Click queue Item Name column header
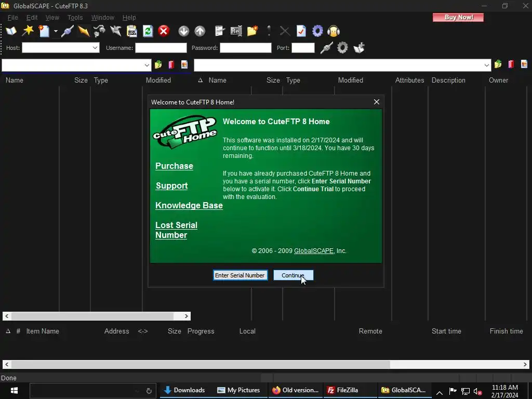The image size is (532, 399). click(43, 331)
